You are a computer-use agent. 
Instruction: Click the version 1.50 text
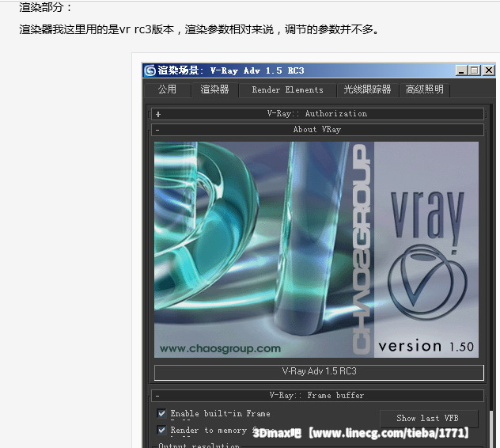(426, 346)
